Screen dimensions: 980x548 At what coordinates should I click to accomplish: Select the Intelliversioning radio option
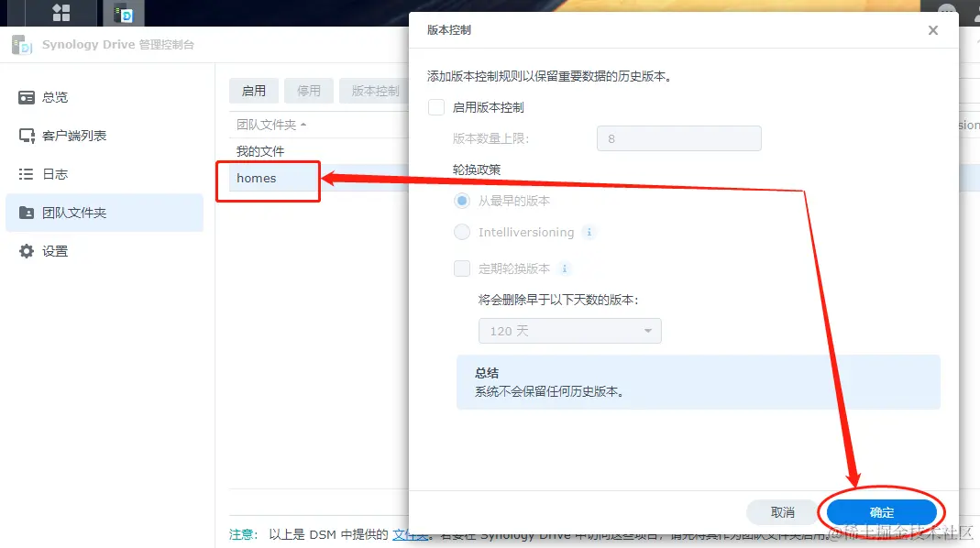pos(462,233)
